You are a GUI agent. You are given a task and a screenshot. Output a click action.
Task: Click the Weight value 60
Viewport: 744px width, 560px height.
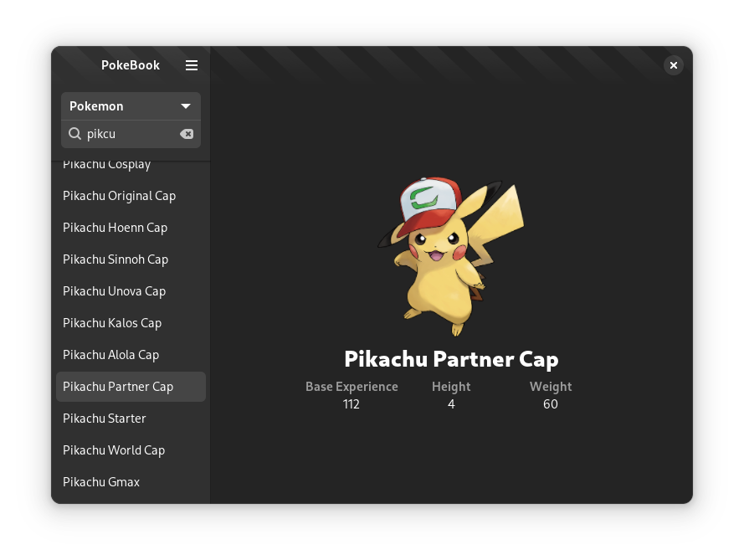click(551, 404)
